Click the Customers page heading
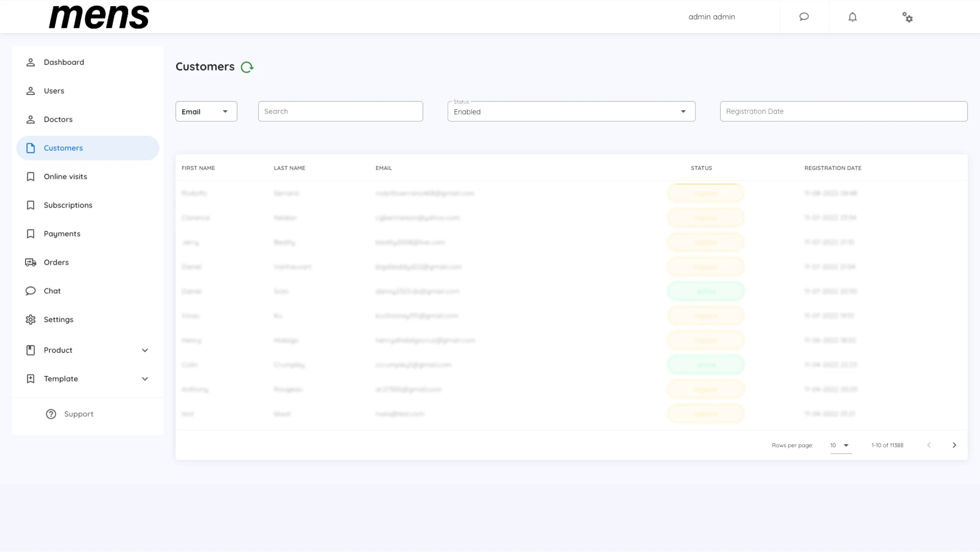 205,67
